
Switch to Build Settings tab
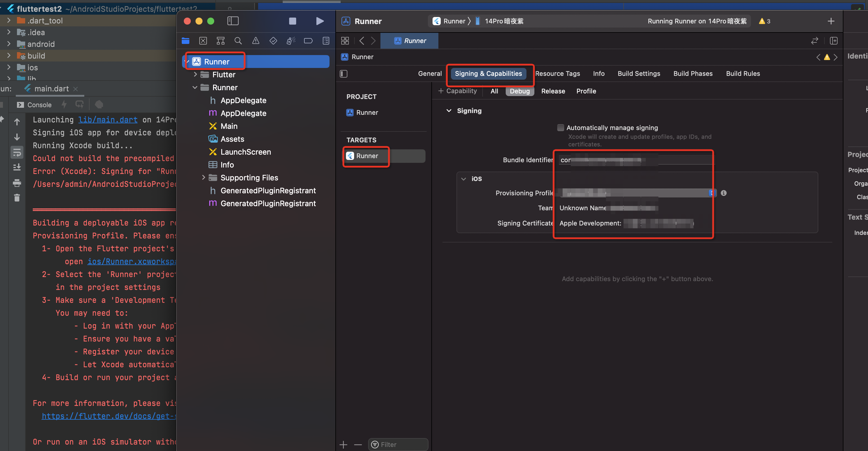(639, 74)
